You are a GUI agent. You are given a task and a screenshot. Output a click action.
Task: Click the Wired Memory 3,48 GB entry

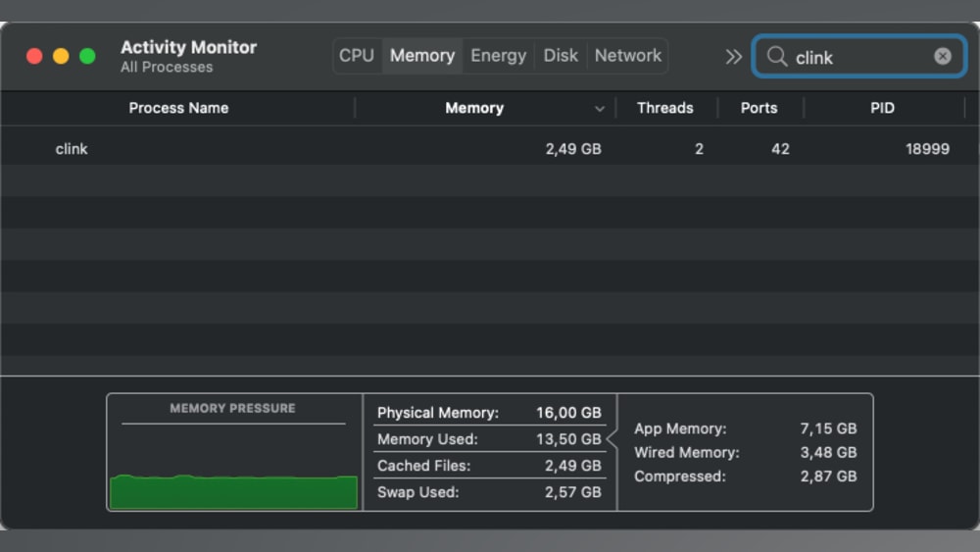click(x=745, y=453)
